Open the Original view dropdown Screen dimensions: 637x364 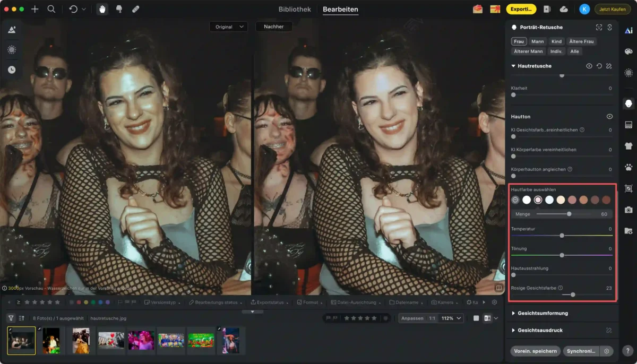click(228, 27)
